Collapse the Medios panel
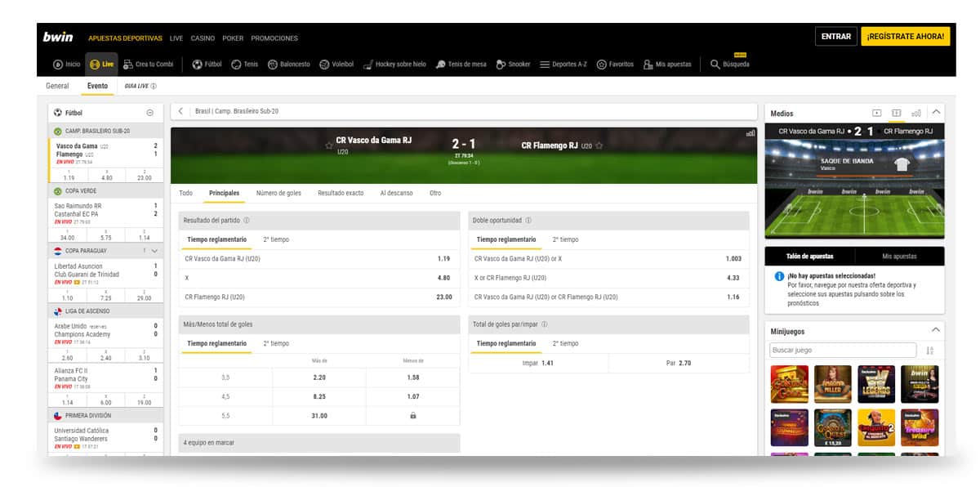 pyautogui.click(x=936, y=113)
